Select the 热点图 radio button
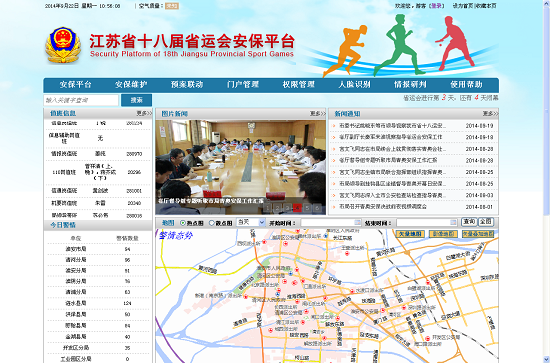 pyautogui.click(x=183, y=223)
